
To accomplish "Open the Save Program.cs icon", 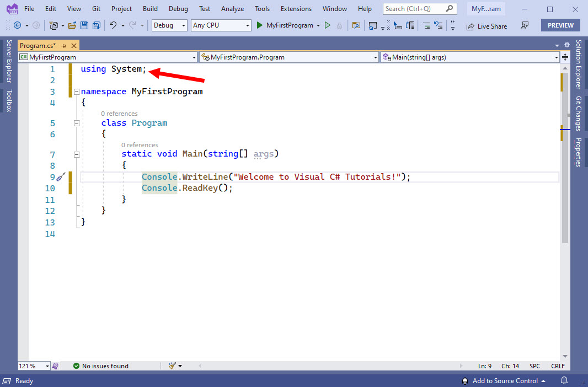I will (x=84, y=25).
